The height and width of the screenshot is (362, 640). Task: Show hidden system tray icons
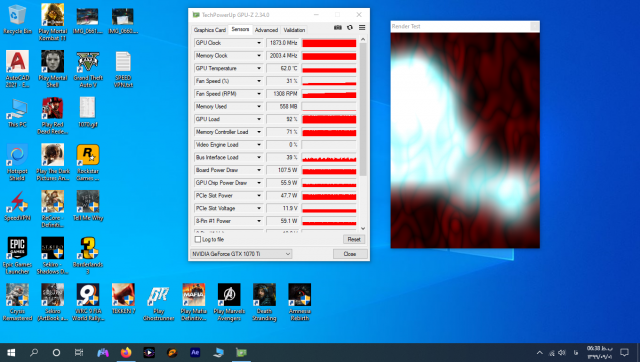540,353
